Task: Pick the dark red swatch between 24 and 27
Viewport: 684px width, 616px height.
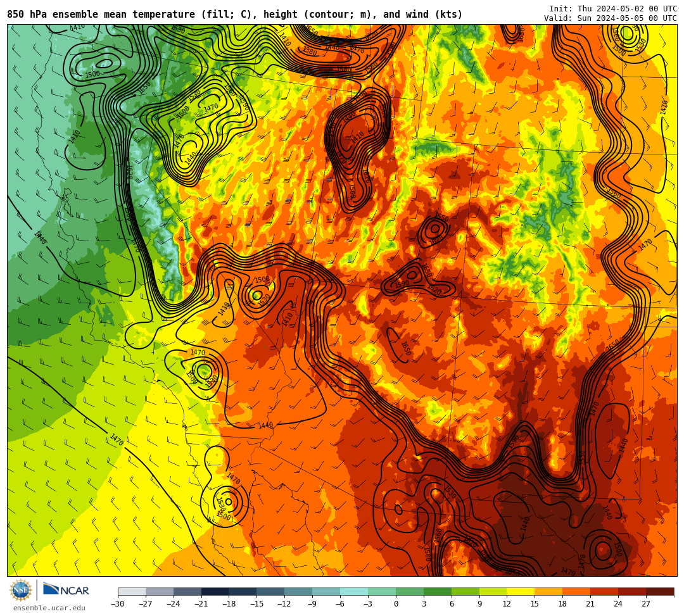Action: [x=633, y=591]
